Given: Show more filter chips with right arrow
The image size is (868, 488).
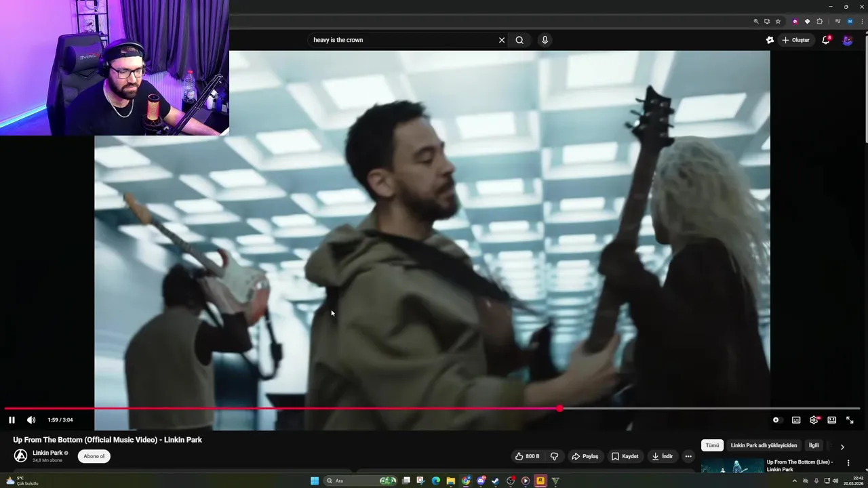Looking at the screenshot, I should click(x=842, y=447).
